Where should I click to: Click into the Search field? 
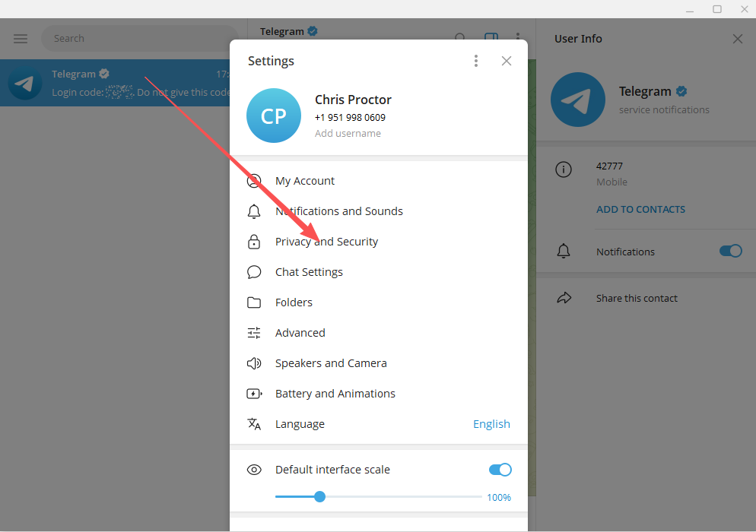click(140, 39)
